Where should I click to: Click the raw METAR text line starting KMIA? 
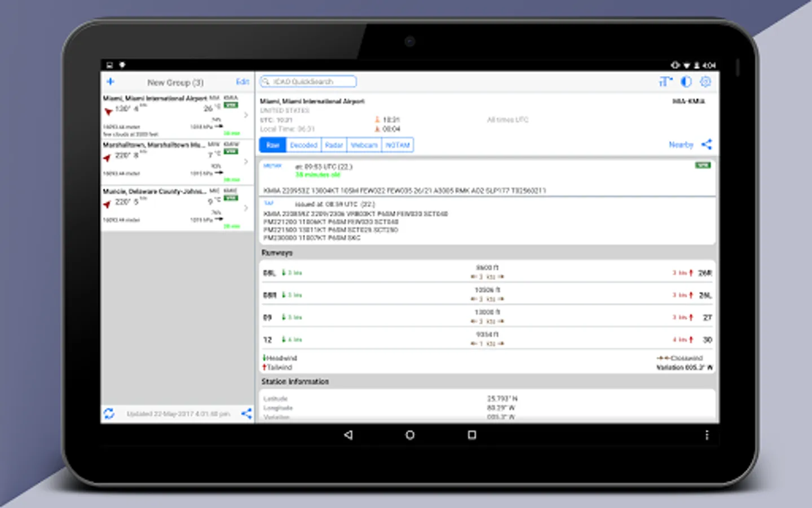[404, 191]
